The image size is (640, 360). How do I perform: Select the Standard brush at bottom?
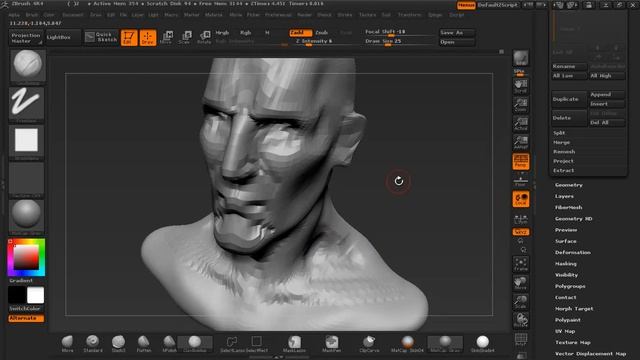93,344
